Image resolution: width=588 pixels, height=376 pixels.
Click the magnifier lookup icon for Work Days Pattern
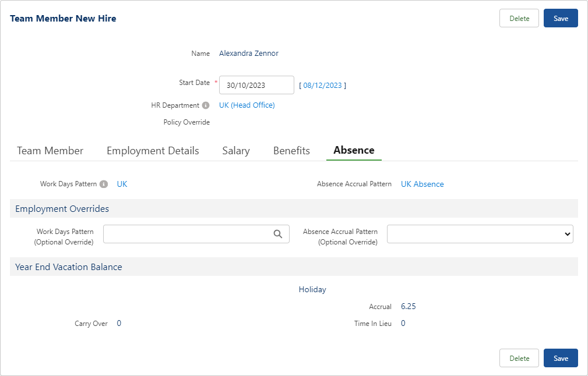(x=278, y=234)
